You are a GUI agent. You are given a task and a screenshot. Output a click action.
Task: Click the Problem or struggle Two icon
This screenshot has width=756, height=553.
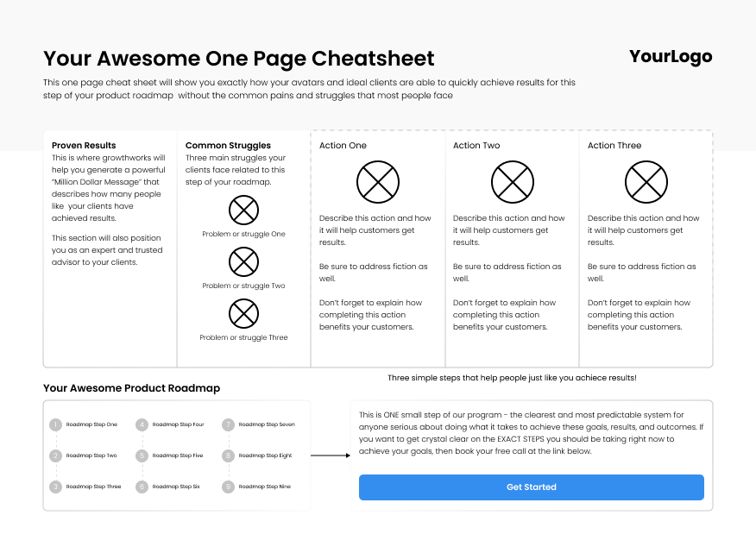click(x=244, y=262)
